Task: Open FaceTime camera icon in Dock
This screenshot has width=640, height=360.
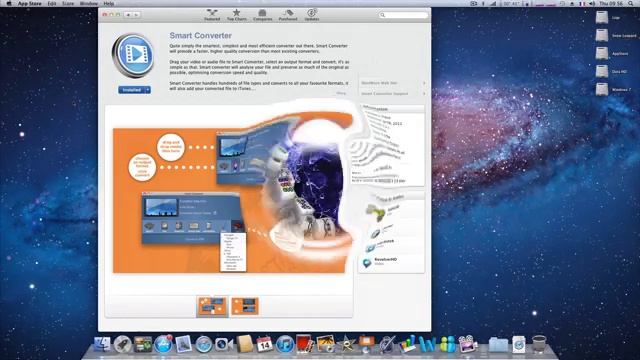Action: pyautogui.click(x=224, y=344)
